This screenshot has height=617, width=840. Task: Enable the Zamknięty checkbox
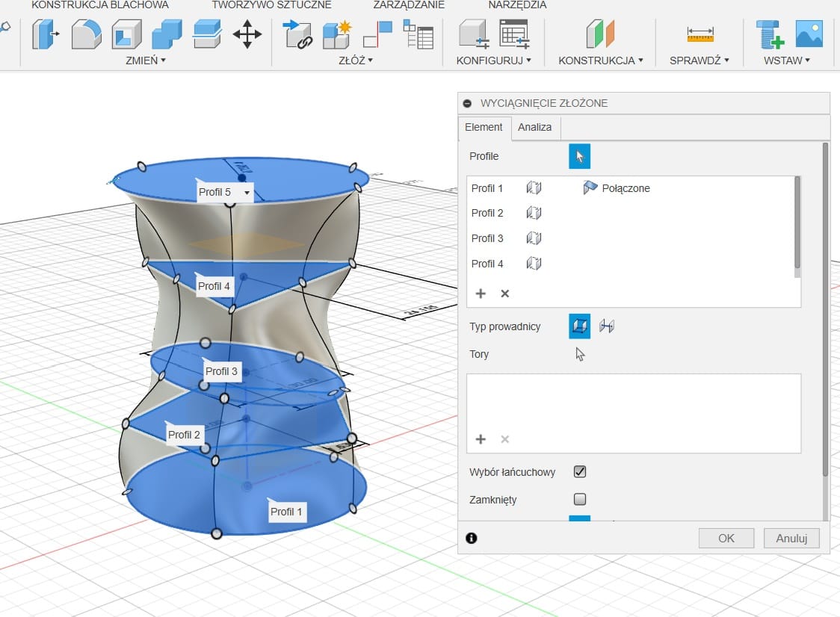click(579, 499)
